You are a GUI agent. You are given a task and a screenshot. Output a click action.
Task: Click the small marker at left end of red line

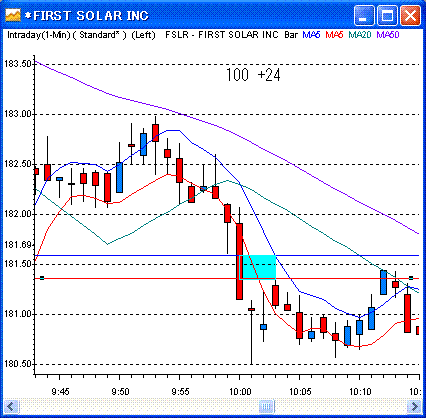point(42,278)
